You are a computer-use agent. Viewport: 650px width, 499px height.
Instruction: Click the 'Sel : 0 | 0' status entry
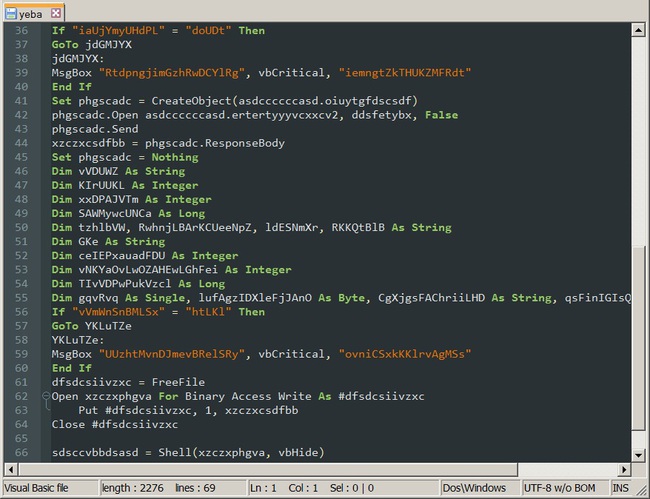pos(352,488)
